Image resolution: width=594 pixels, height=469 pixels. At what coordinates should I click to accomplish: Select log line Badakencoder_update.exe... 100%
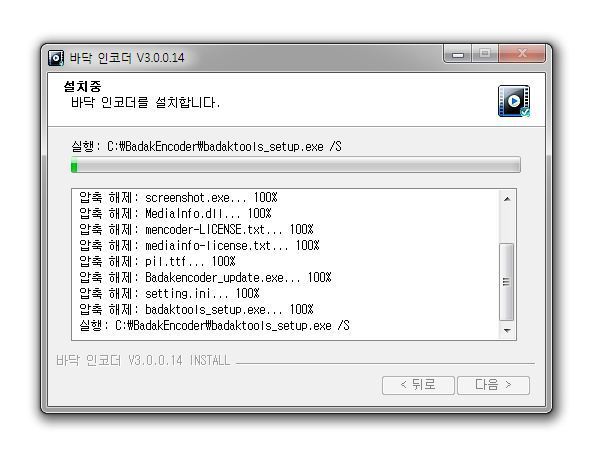coord(205,278)
